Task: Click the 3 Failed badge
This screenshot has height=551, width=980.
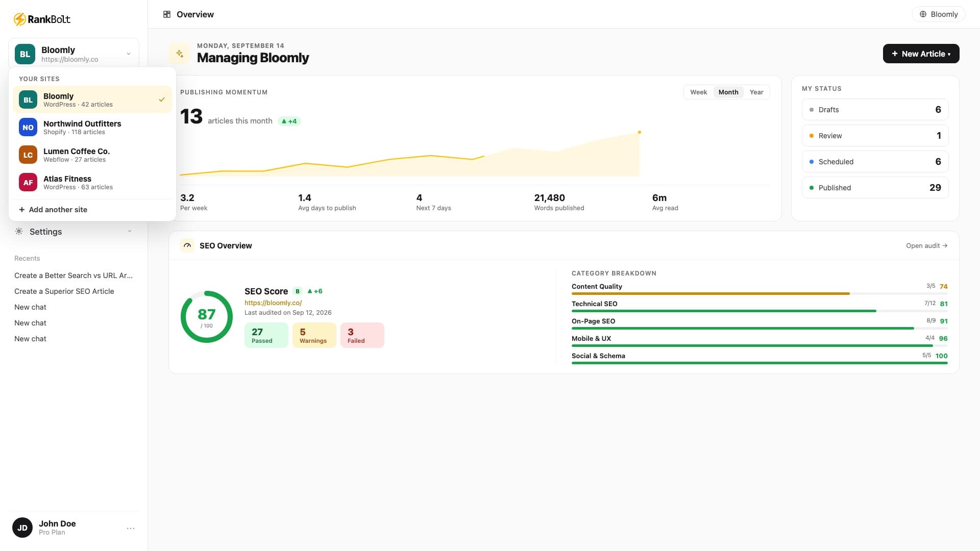Action: coord(362,335)
